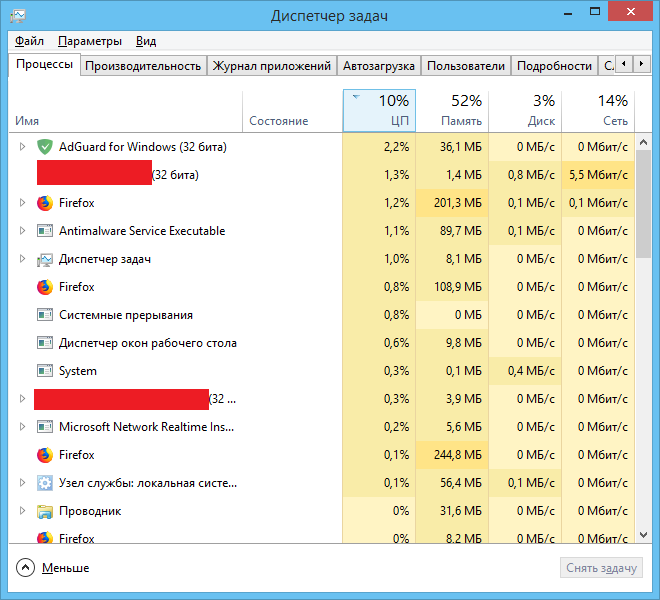This screenshot has width=660, height=600.
Task: Select the Диспетчер окон рабочего стола name
Action: (148, 343)
